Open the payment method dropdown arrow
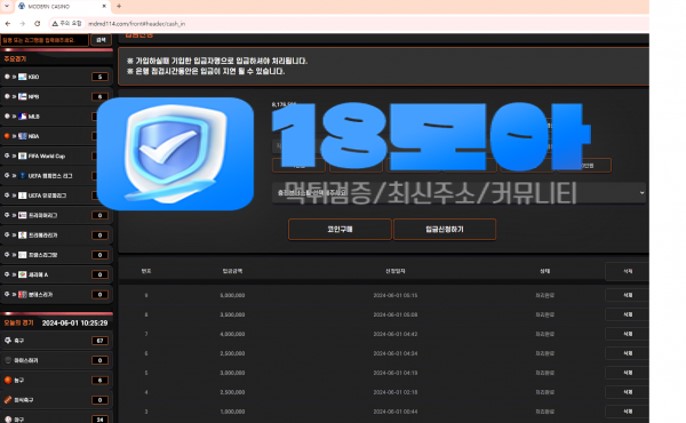686x423 pixels. [642, 192]
